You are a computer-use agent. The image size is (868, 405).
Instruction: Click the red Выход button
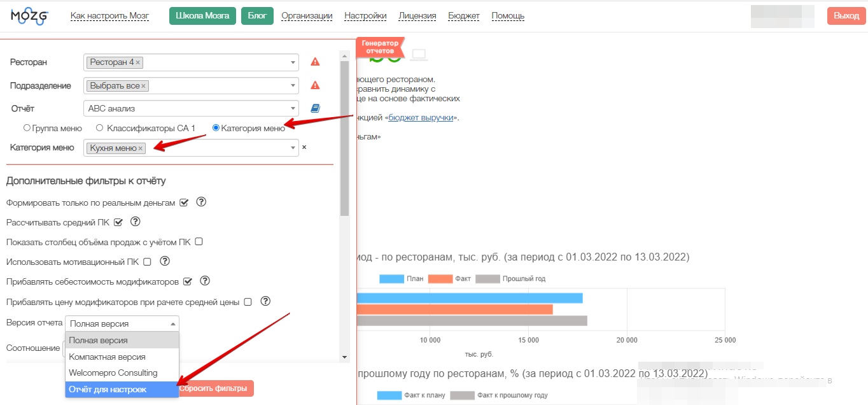pos(846,16)
